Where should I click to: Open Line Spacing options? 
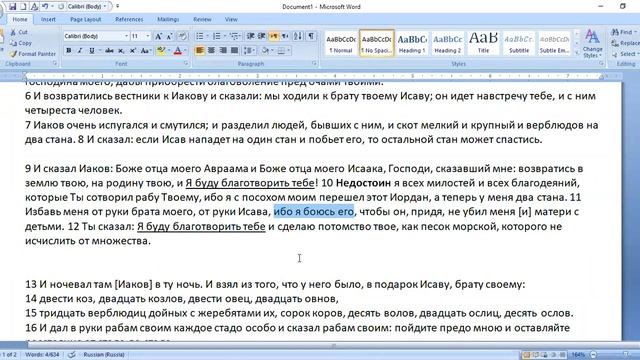(249, 51)
